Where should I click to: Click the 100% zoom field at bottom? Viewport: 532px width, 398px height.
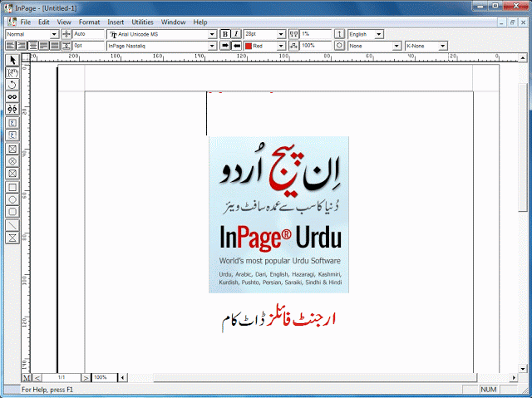[x=105, y=377]
